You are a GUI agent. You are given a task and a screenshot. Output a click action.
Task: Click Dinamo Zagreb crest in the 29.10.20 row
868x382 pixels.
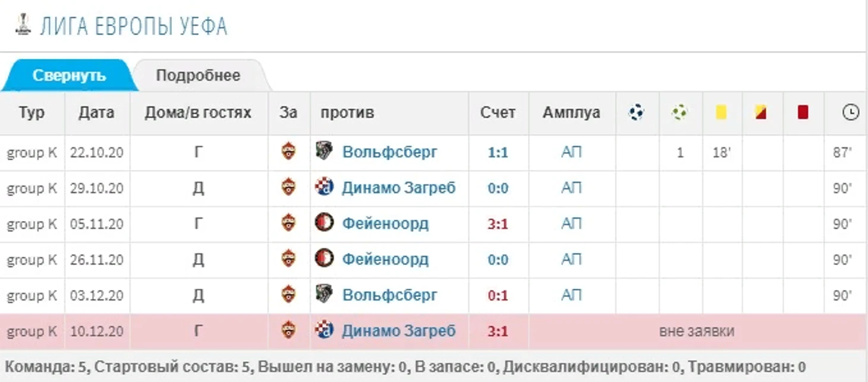(x=324, y=188)
